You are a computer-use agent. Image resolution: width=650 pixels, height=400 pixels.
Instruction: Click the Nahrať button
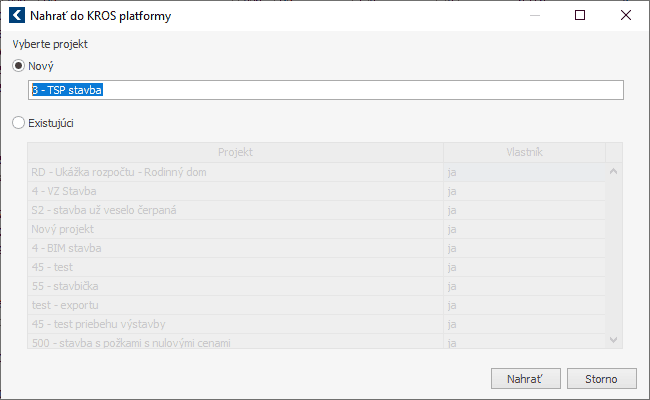tap(526, 378)
